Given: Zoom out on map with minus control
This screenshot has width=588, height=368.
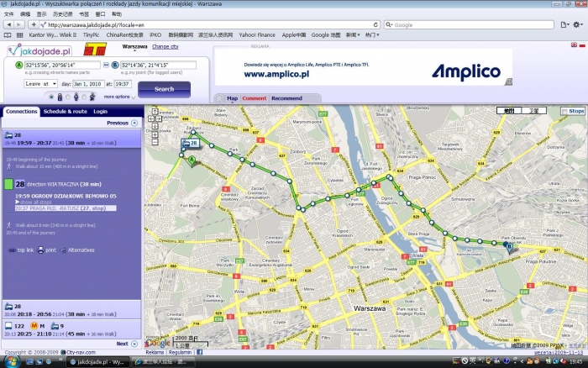Looking at the screenshot, I should coord(155,142).
